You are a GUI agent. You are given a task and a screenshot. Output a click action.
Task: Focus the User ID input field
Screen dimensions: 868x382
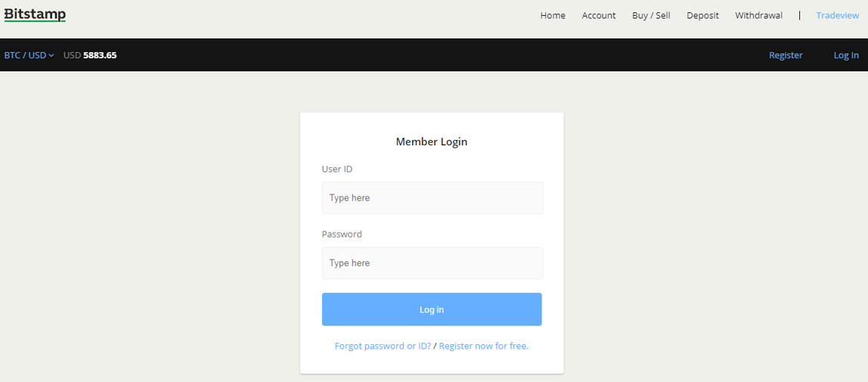[432, 197]
